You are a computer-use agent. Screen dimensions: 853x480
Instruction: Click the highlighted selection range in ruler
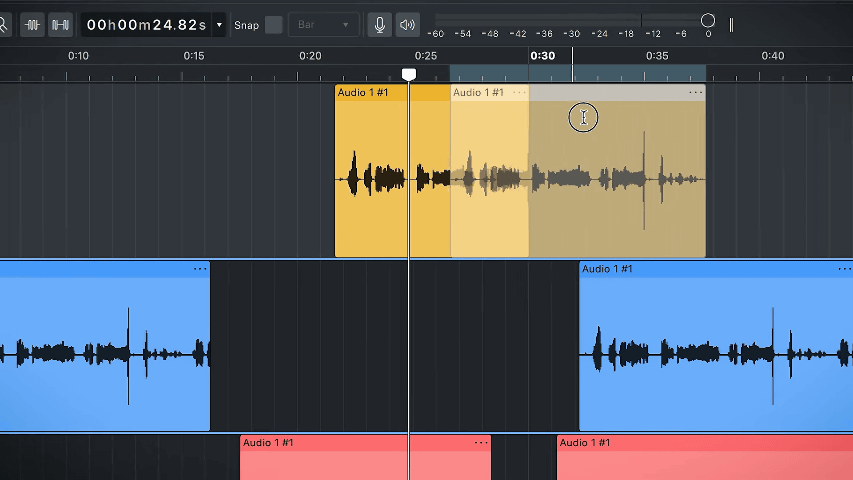(x=578, y=73)
